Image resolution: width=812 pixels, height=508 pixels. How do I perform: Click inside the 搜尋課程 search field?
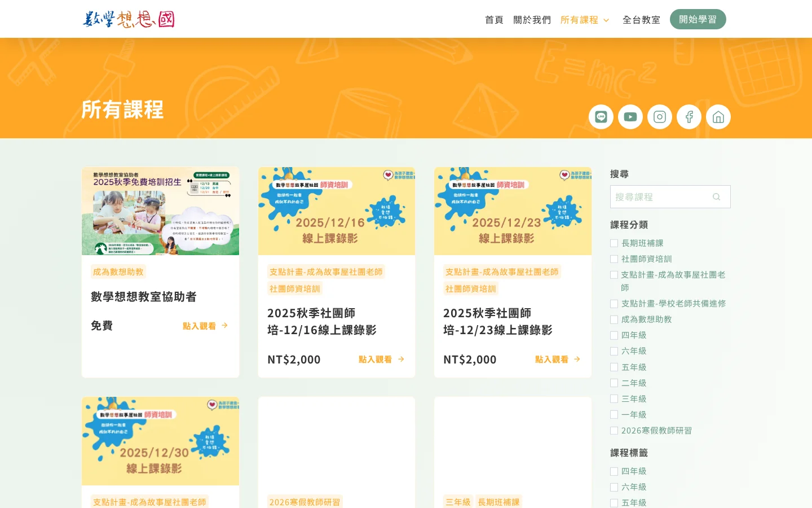pyautogui.click(x=660, y=196)
